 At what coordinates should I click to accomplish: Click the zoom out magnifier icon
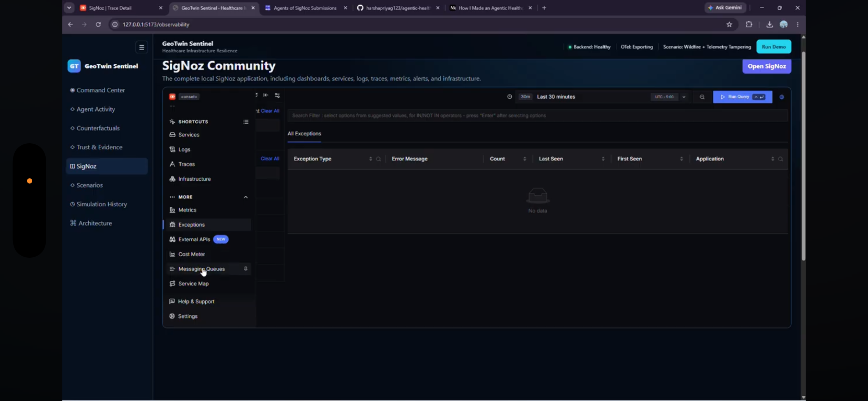click(702, 97)
